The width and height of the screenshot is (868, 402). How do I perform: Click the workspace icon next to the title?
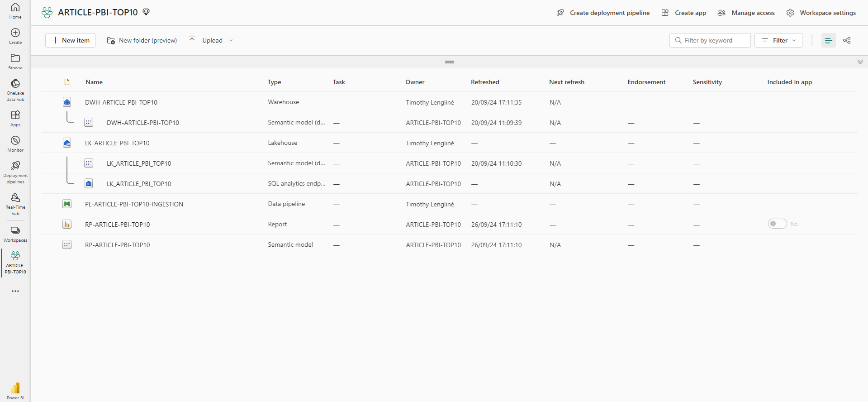point(47,13)
